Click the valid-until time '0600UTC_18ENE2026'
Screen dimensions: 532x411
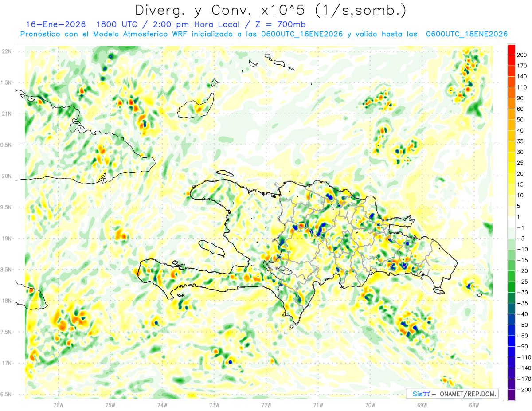tap(466, 34)
